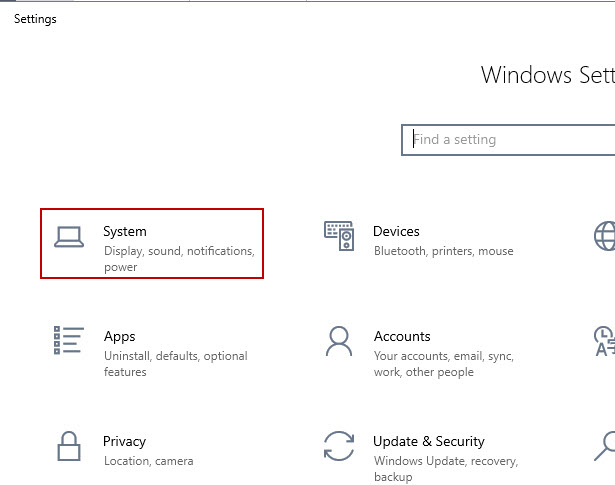The height and width of the screenshot is (485, 615).
Task: Open the globe Network icon
Action: coord(605,236)
